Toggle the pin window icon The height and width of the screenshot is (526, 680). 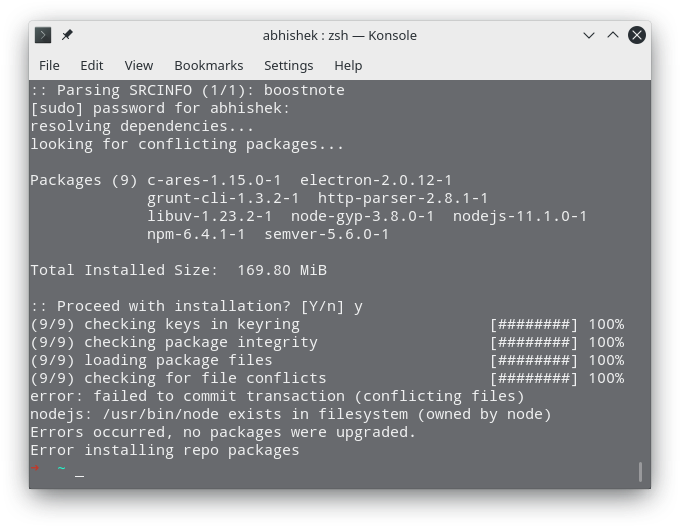pos(67,35)
